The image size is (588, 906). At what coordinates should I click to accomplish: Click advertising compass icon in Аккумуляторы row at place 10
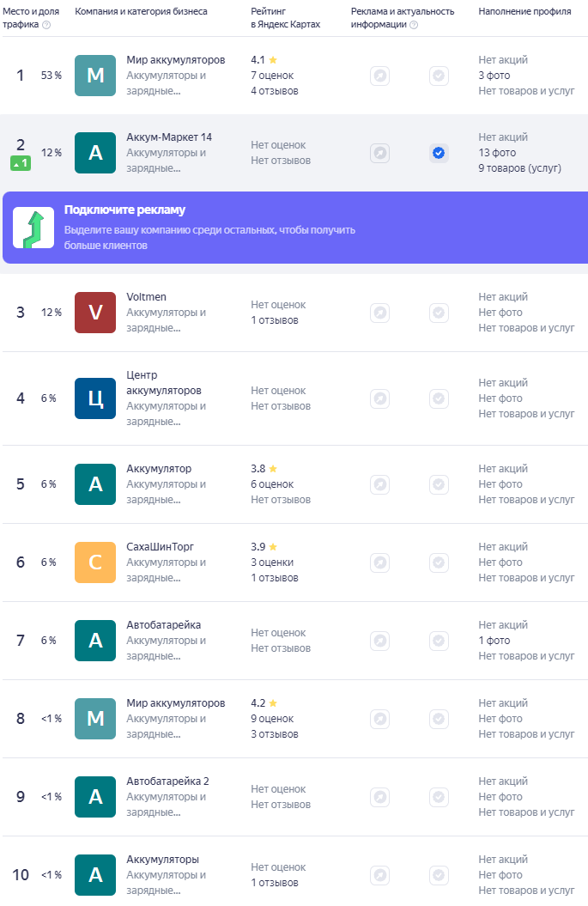pos(380,875)
